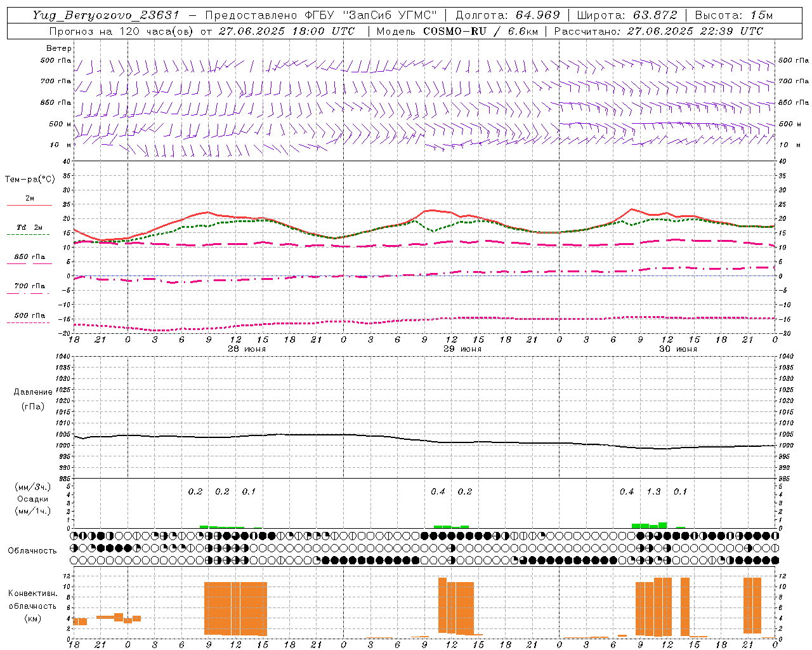This screenshot has width=812, height=650.
Task: Select the elevation label Высота: 15м
Action: 734,15
